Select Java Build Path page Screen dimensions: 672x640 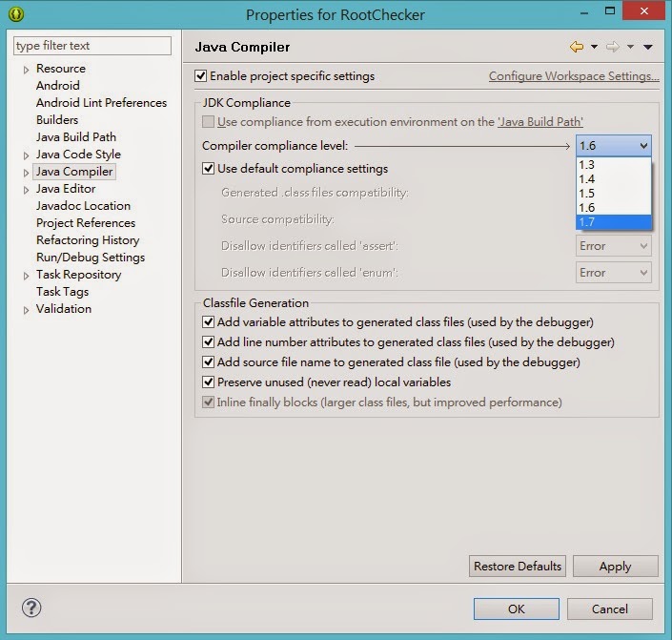click(x=76, y=136)
